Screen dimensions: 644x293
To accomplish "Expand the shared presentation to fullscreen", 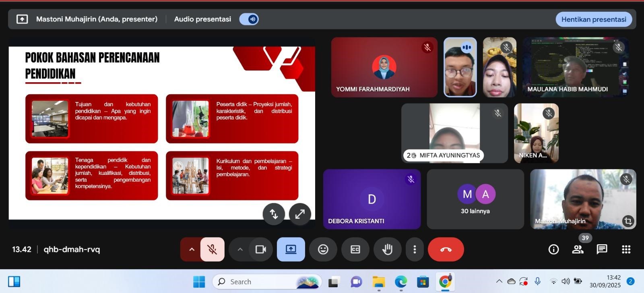I will (300, 214).
